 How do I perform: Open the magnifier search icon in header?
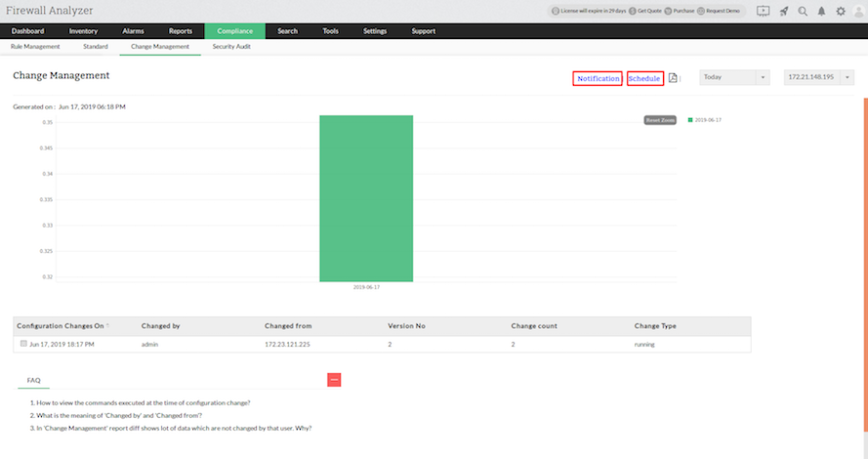point(803,11)
